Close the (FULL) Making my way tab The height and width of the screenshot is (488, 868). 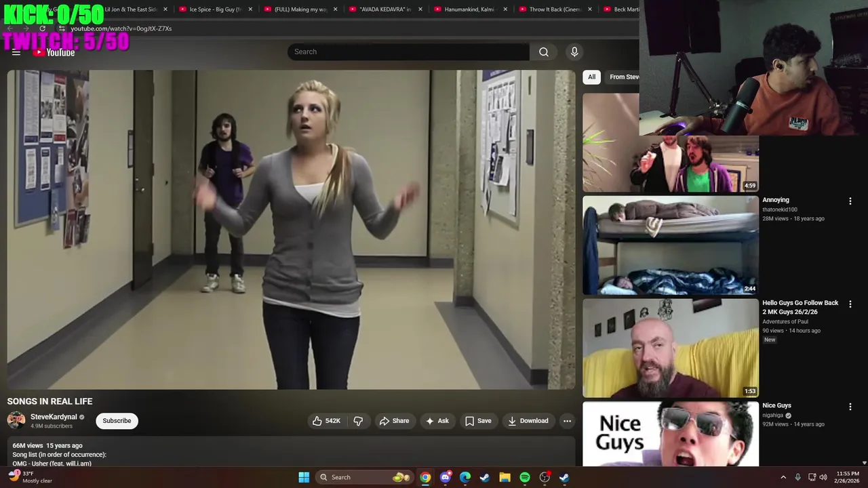click(335, 9)
